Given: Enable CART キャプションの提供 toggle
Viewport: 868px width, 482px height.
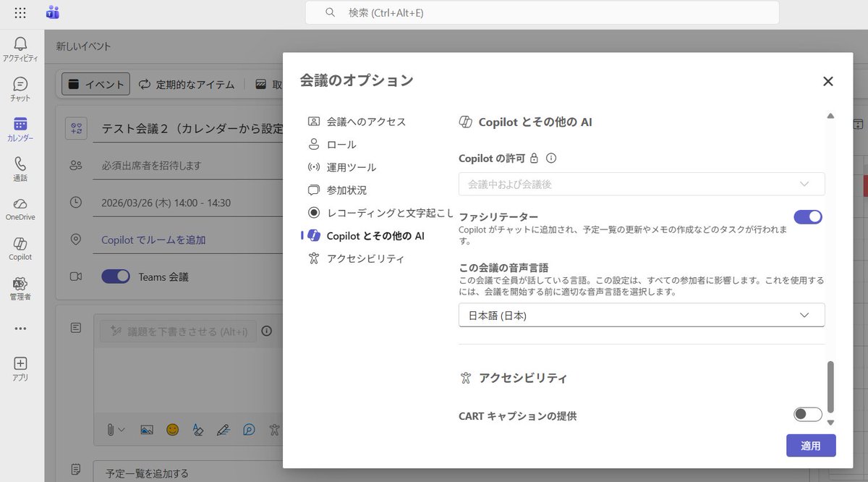Looking at the screenshot, I should coord(808,414).
